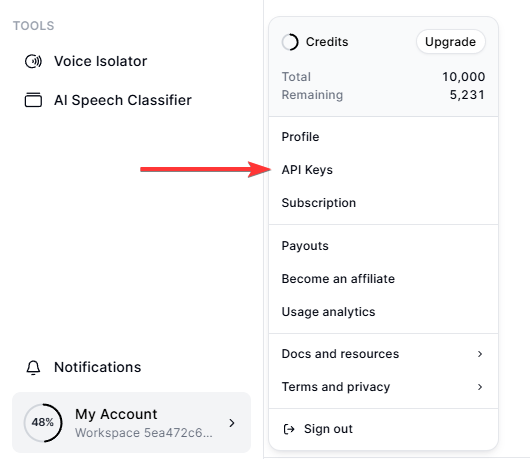This screenshot has width=530, height=459.
Task: Click the 48% usage progress ring
Action: click(43, 422)
